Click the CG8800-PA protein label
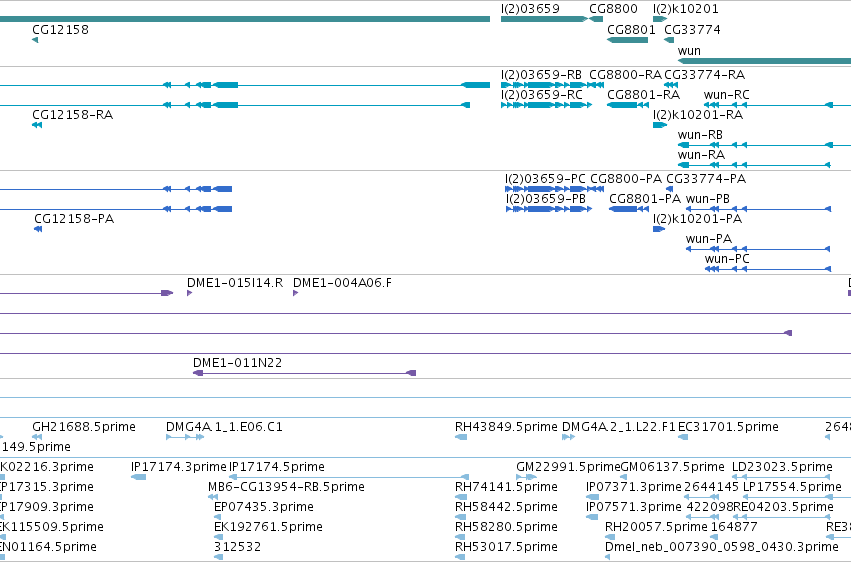Screen dimensions: 851x562 [x=626, y=178]
